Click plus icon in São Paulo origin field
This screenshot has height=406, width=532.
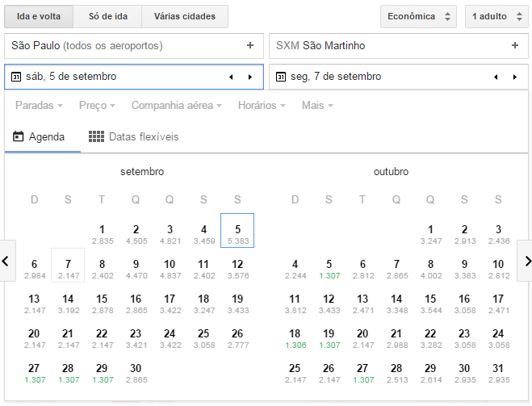pos(250,46)
